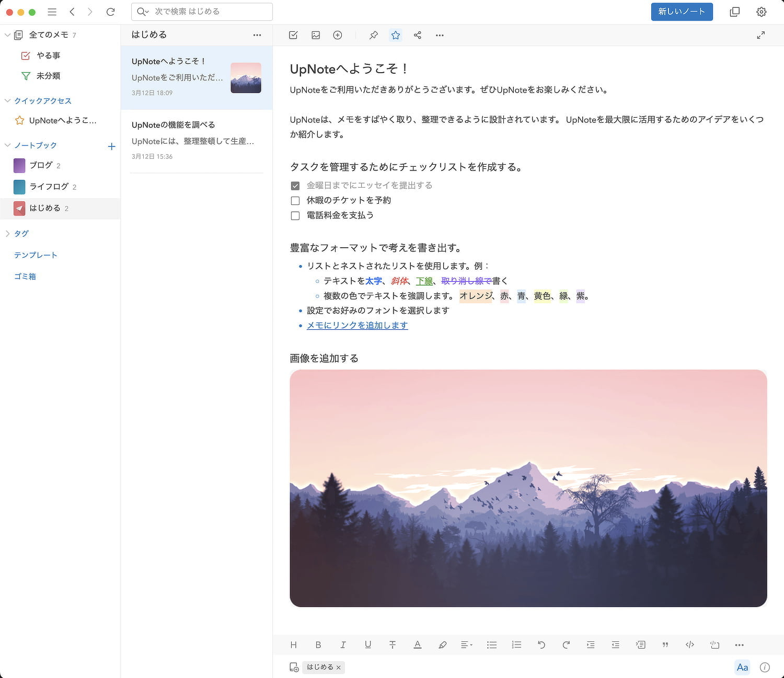784x678 pixels.
Task: Click the search field
Action: tap(202, 12)
